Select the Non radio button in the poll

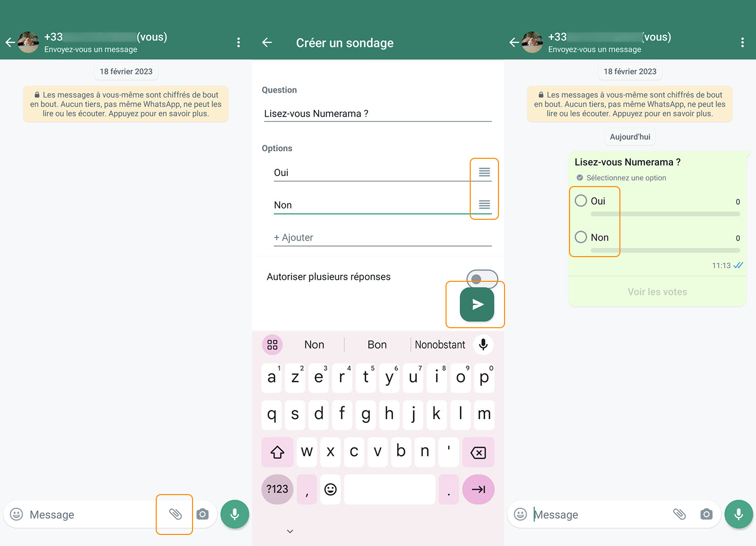click(x=580, y=237)
